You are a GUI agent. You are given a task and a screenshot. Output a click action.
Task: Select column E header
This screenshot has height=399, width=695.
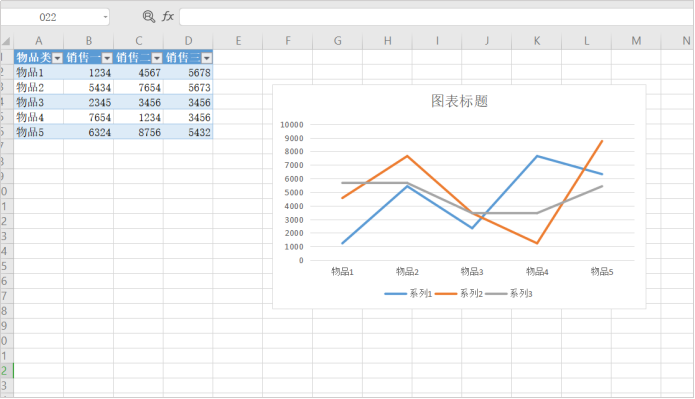238,41
